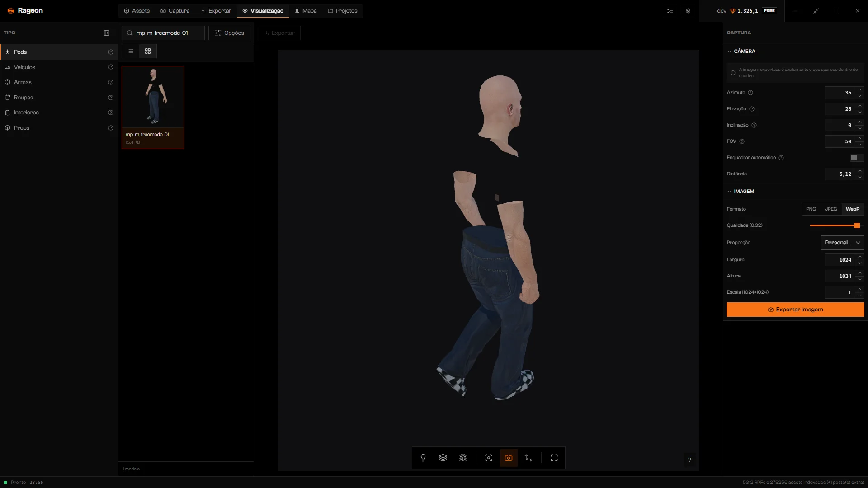Click help icon next to Elevação
This screenshot has width=868, height=488.
coord(752,109)
